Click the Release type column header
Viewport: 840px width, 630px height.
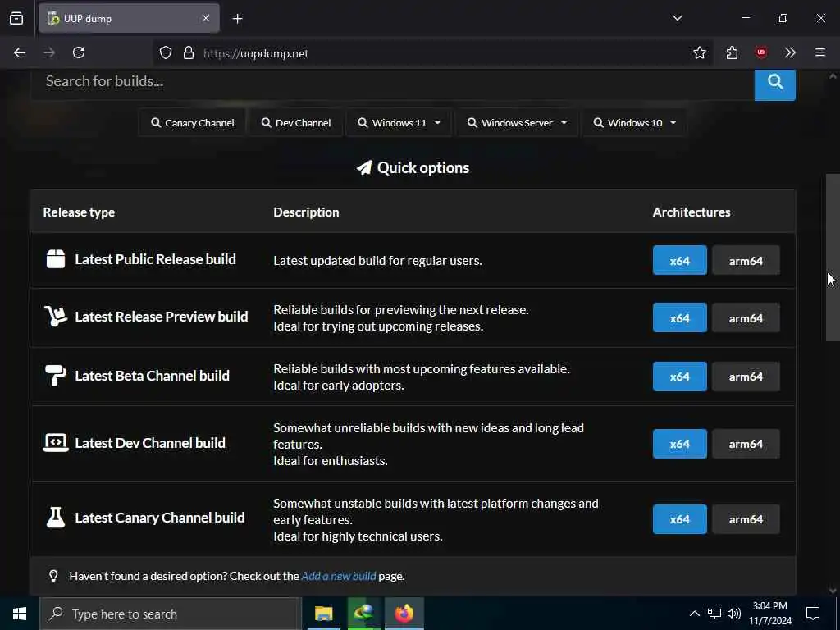pyautogui.click(x=79, y=212)
